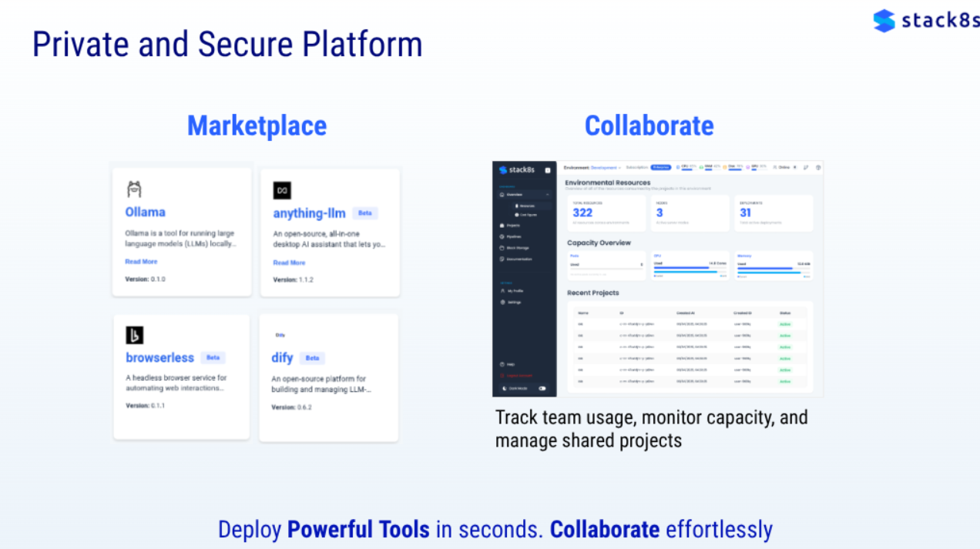Image resolution: width=980 pixels, height=549 pixels.
Task: Click "Version: 0.1.1" on browserless card
Action: (x=145, y=405)
